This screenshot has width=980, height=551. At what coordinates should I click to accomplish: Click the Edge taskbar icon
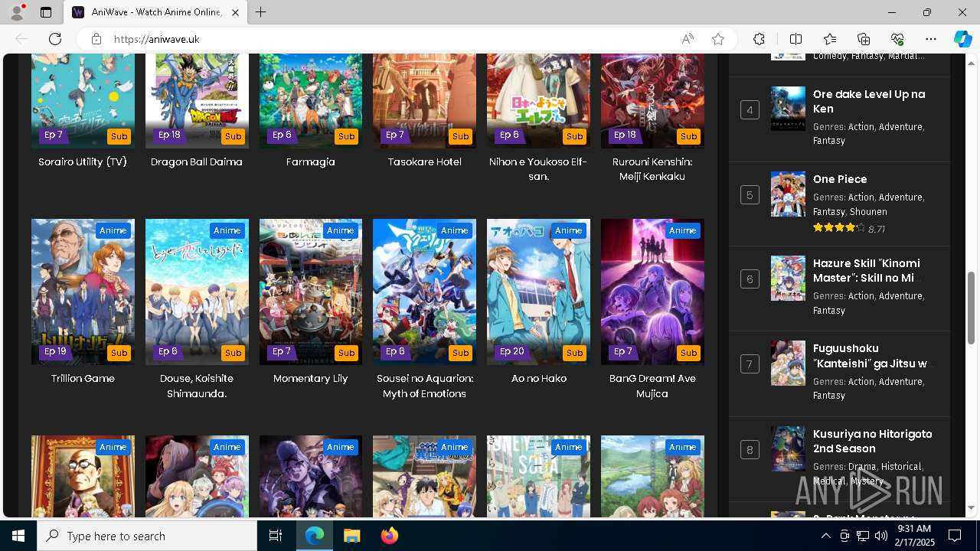pos(315,536)
